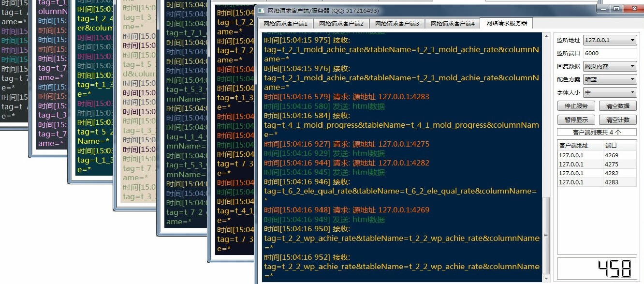This screenshot has width=644, height=284.
Task: Click log line 时间[15:04:16 946] 接收:
Action: point(307,182)
